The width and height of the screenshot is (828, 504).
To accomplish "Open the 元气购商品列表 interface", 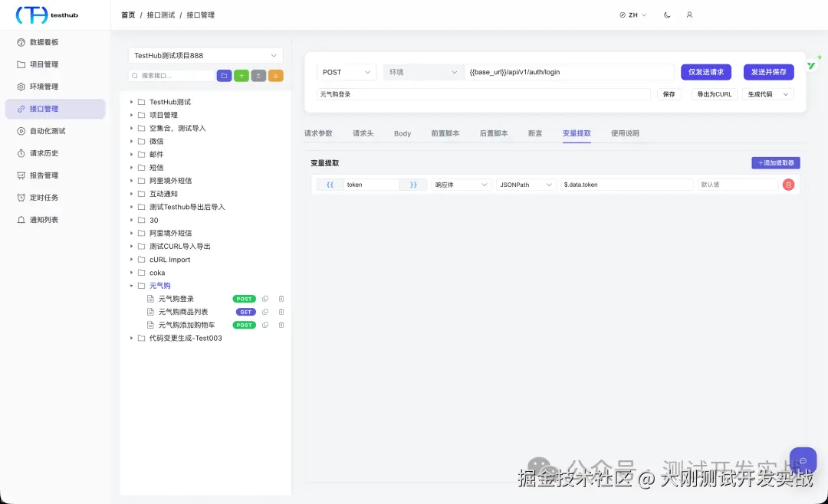I will tap(182, 312).
